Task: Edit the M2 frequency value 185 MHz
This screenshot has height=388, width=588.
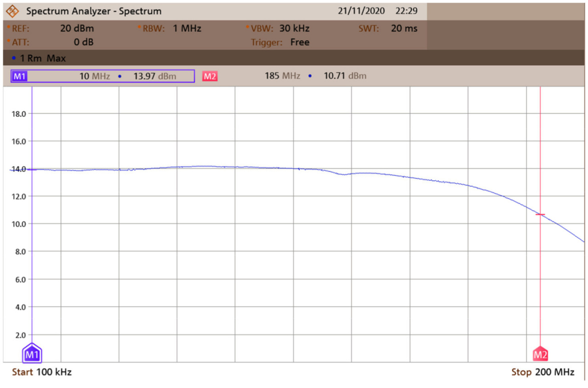Action: [x=282, y=76]
